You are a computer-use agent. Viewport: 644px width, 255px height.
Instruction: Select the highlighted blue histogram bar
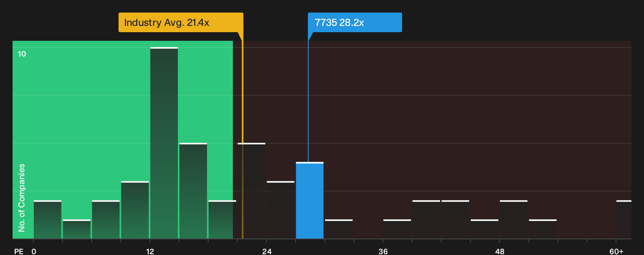[x=310, y=200]
